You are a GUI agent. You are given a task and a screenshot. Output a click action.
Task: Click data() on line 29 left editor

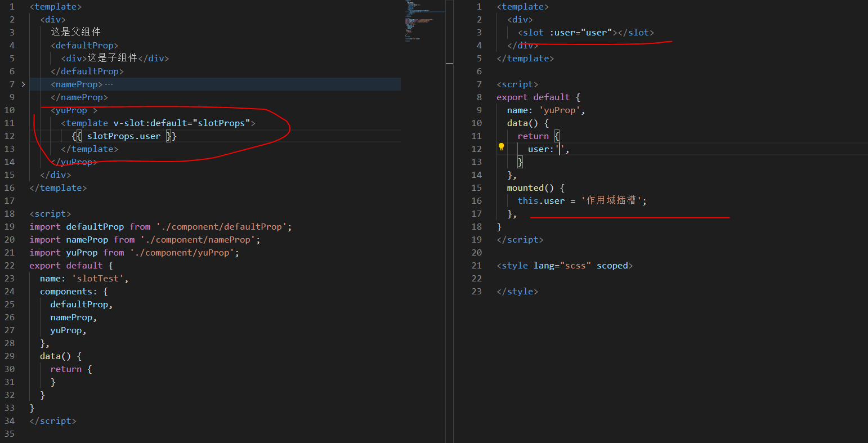click(55, 356)
